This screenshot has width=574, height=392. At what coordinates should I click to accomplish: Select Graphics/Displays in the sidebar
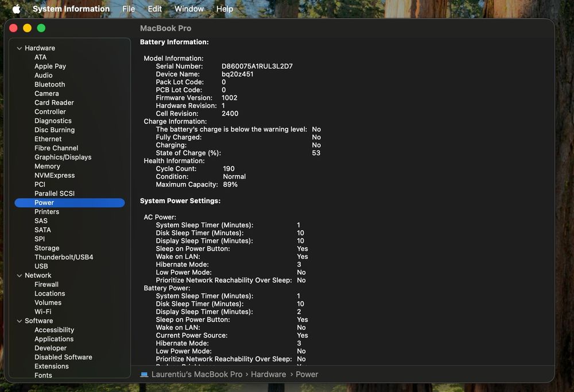coord(63,157)
